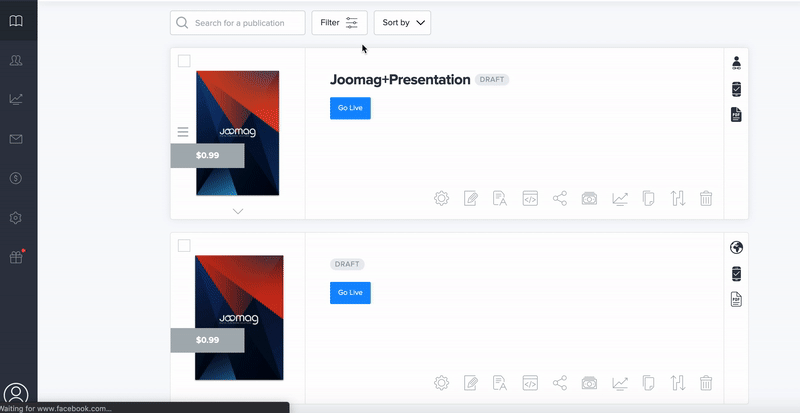The image size is (800, 413).
Task: Click gear settings icon for second publication
Action: (441, 383)
